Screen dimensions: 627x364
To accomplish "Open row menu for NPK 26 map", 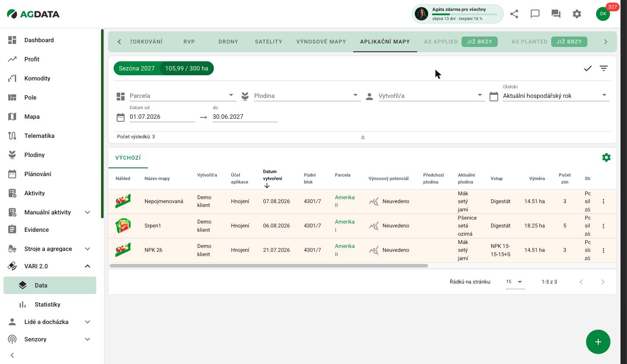I will click(603, 250).
